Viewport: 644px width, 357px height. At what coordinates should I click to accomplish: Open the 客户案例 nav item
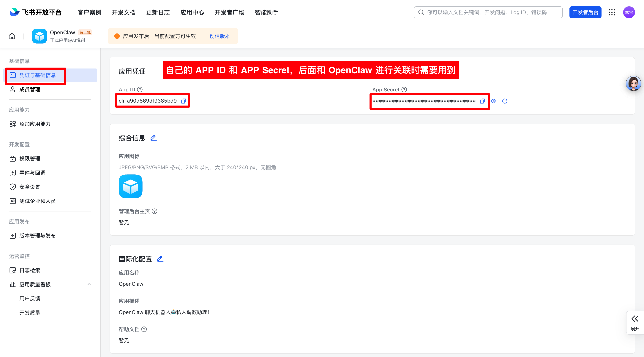[x=89, y=12]
